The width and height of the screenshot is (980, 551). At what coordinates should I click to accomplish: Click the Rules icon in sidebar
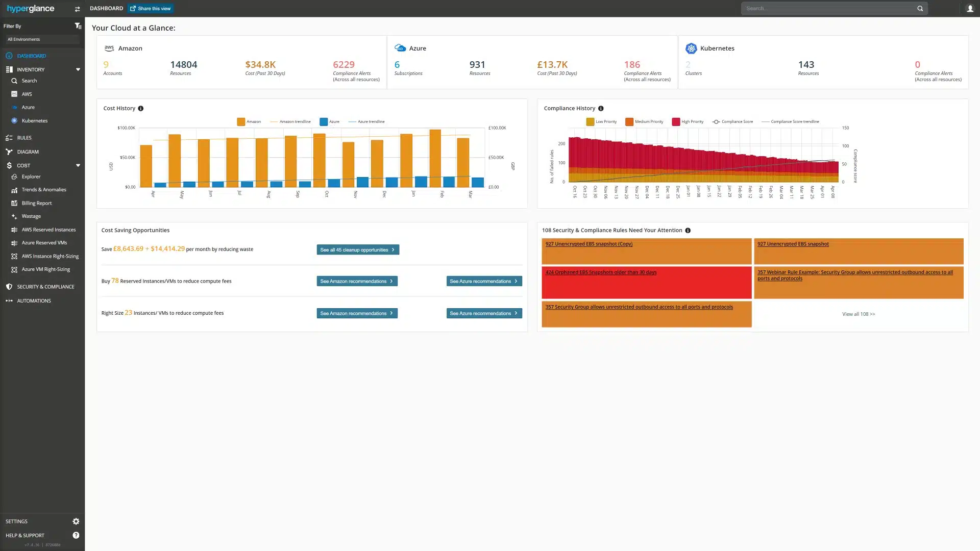9,138
